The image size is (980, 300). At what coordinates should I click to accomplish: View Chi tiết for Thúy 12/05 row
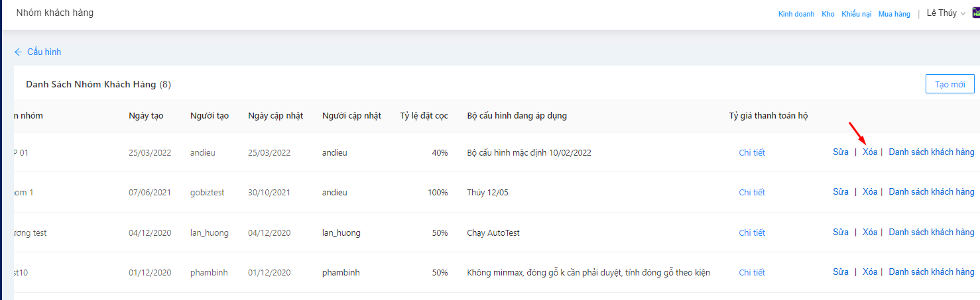[x=752, y=193]
